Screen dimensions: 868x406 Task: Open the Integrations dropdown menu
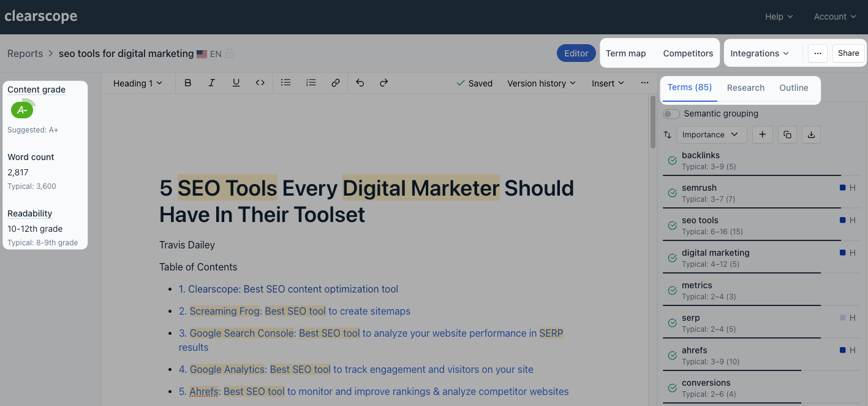tap(760, 53)
